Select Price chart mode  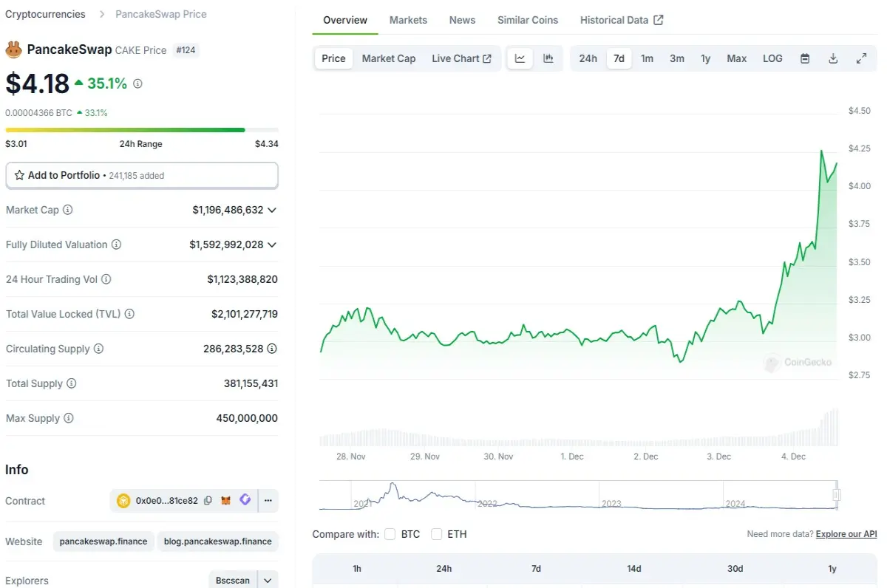point(333,58)
